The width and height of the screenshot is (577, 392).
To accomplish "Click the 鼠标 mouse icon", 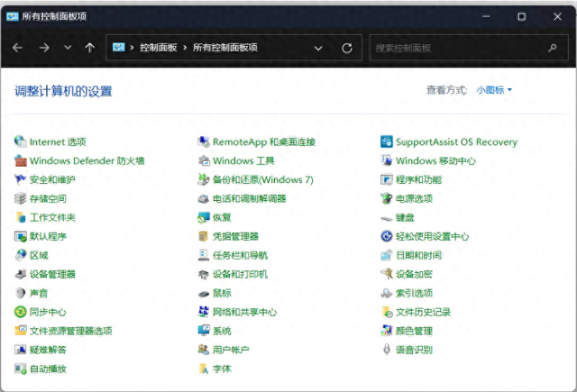I will (x=204, y=293).
